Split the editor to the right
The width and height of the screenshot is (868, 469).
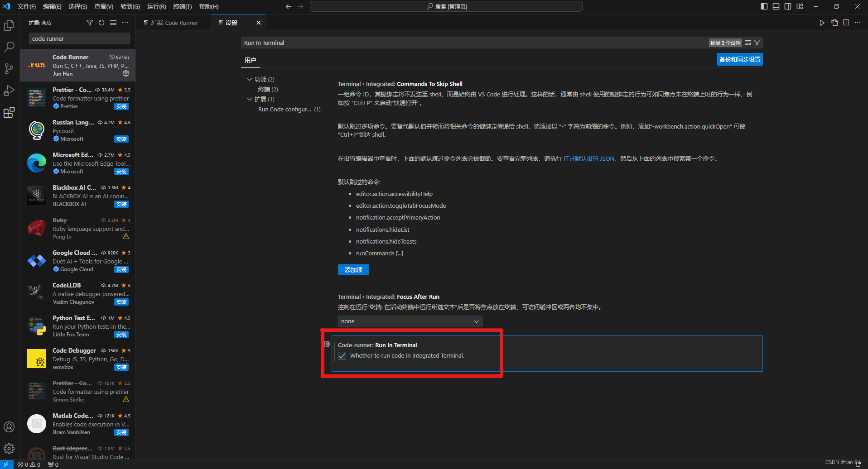[846, 23]
